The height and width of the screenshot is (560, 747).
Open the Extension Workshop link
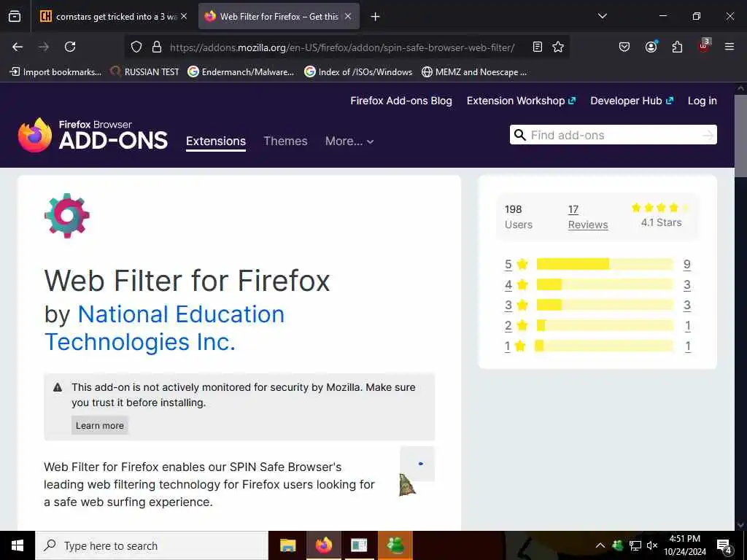[x=521, y=101]
